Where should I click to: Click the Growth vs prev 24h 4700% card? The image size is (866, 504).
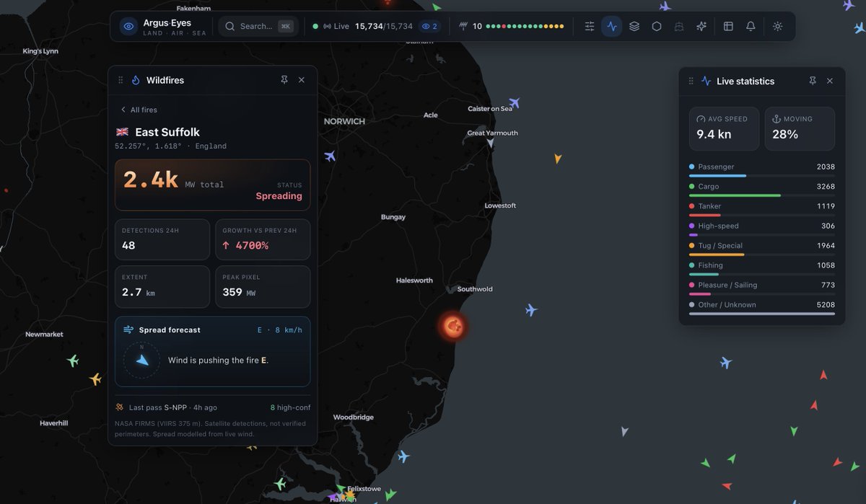(x=263, y=239)
